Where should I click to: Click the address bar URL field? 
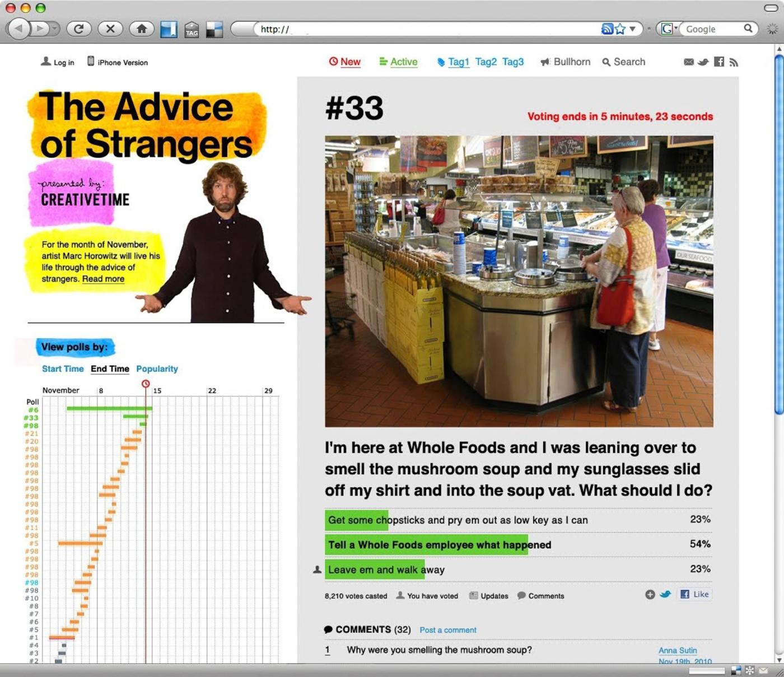428,29
